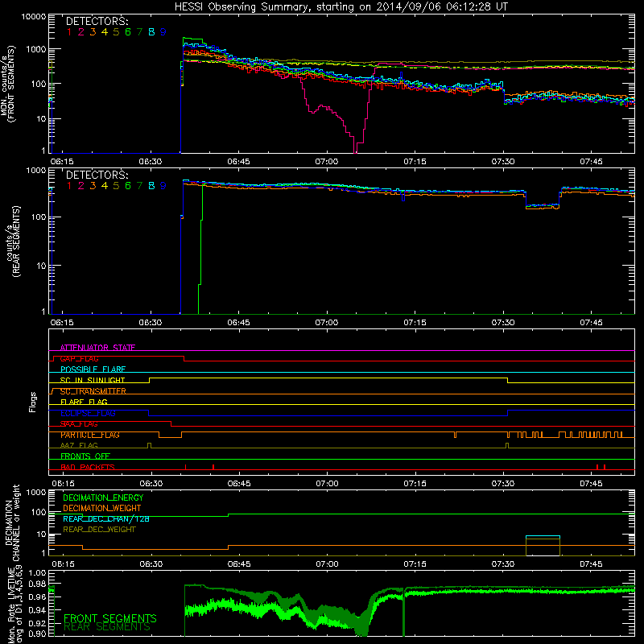Click 06:30 tick under front segments plot

tap(151, 162)
